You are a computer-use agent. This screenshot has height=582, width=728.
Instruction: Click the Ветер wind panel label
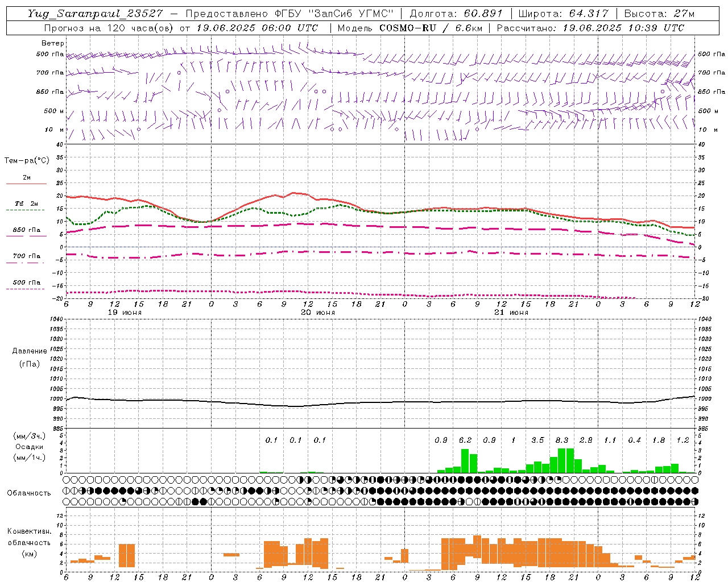point(53,43)
